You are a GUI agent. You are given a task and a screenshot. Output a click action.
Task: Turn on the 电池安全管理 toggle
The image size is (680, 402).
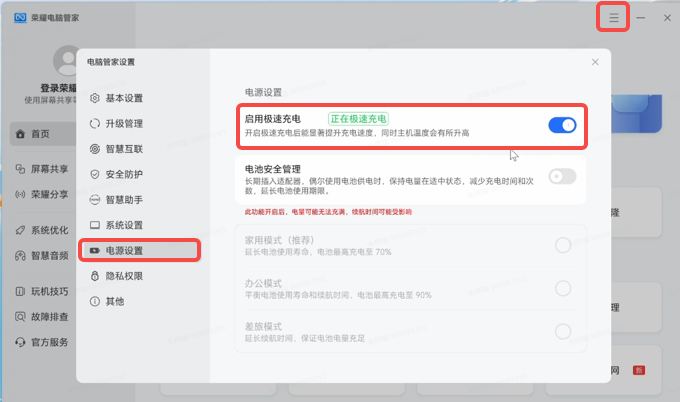pyautogui.click(x=562, y=177)
